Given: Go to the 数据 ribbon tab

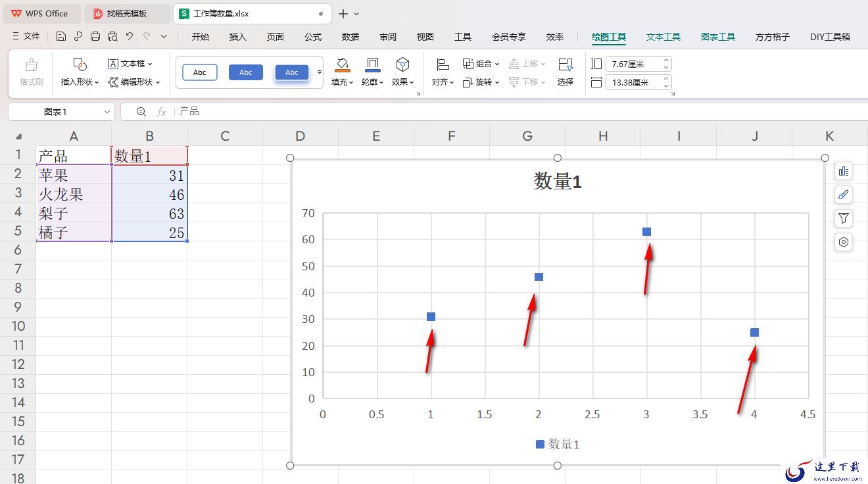Looking at the screenshot, I should pos(350,37).
